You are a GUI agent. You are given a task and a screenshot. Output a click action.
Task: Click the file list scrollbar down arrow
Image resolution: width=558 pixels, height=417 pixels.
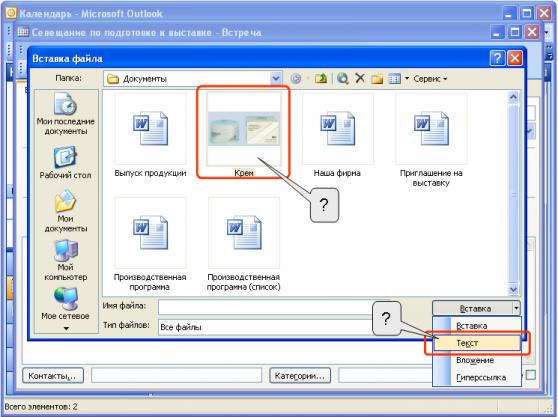513,289
